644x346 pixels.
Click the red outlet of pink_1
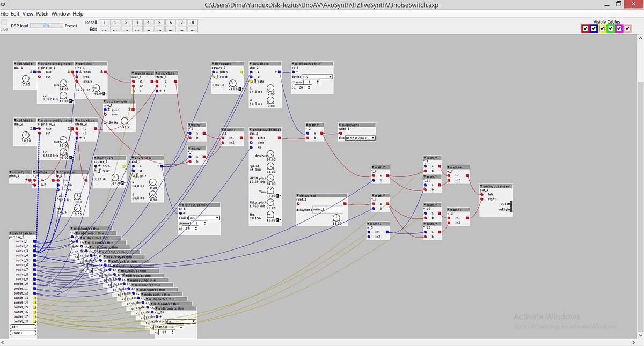[x=31, y=180]
